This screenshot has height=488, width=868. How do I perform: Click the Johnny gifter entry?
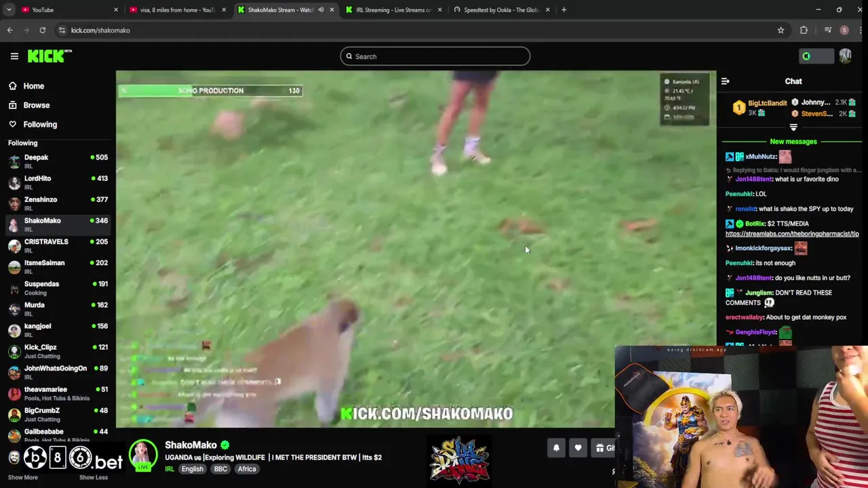(825, 102)
